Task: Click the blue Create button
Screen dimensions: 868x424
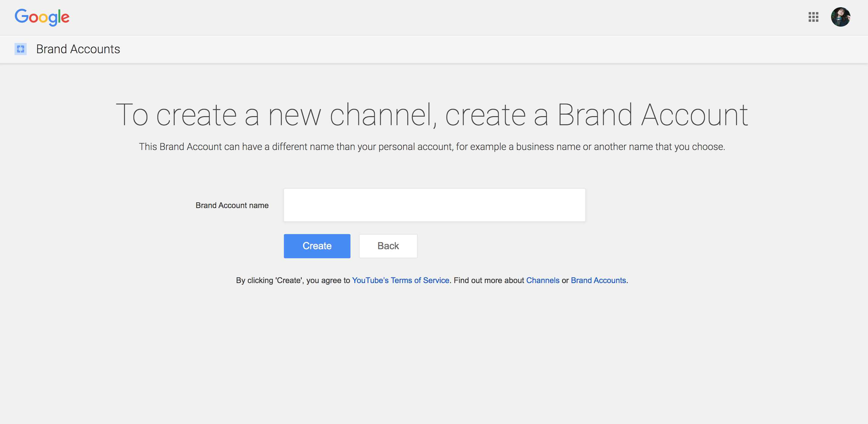Action: (x=317, y=246)
